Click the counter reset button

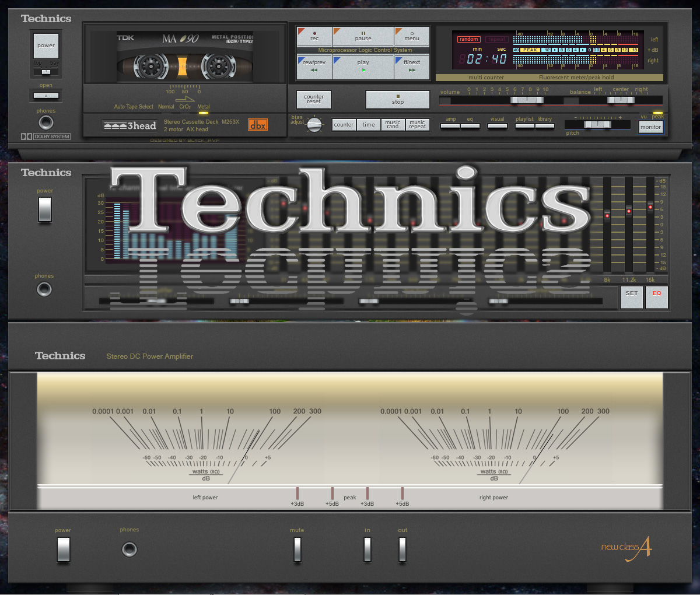[x=314, y=99]
